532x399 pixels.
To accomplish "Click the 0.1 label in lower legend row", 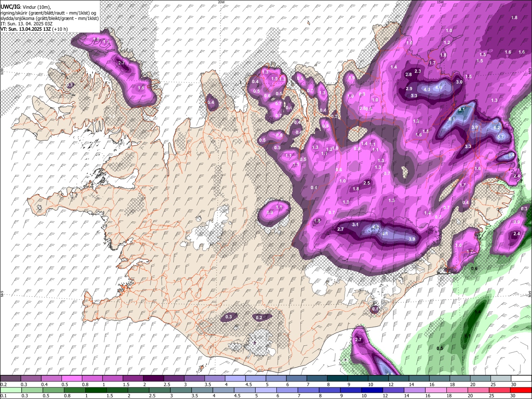I will tap(3, 396).
